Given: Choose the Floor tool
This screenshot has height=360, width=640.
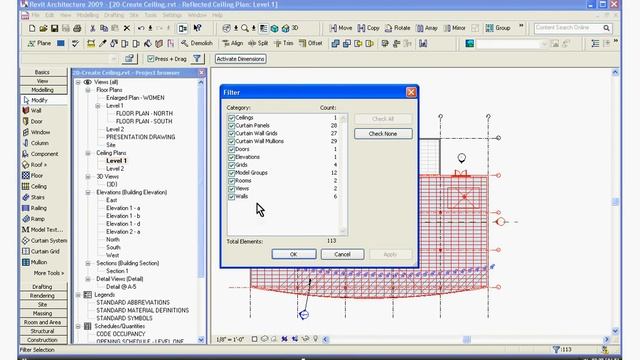Looking at the screenshot, I should (32, 176).
